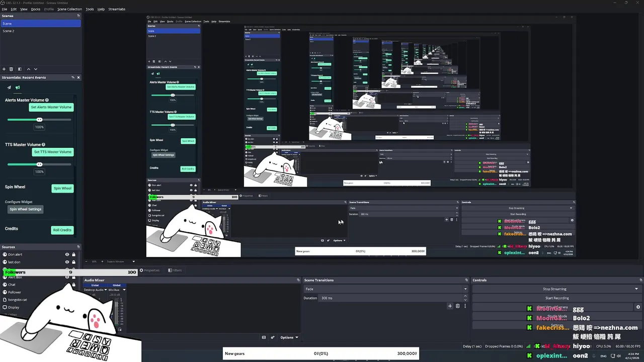Open the Fade transition dropdown
The height and width of the screenshot is (362, 644).
point(385,289)
